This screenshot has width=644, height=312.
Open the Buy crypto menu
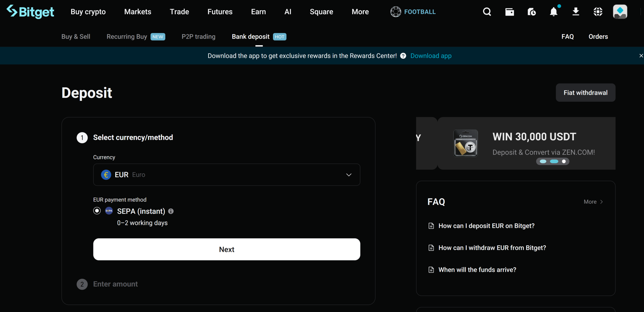click(x=88, y=12)
